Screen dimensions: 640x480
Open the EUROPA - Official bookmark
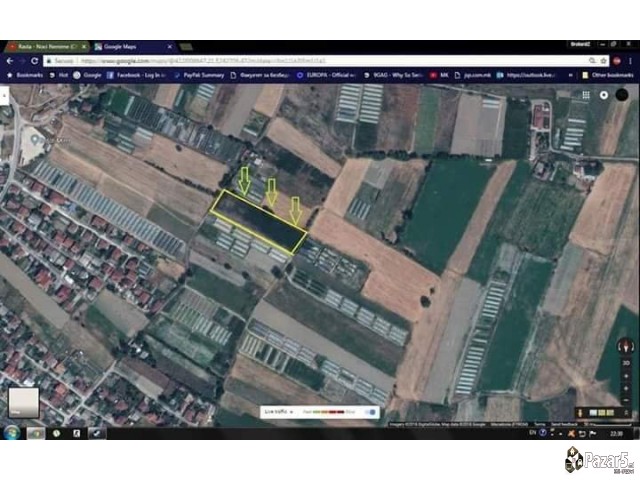click(x=321, y=75)
